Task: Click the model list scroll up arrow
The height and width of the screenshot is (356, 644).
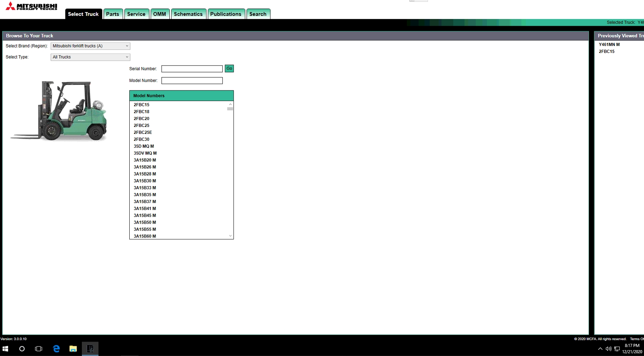Action: [230, 104]
